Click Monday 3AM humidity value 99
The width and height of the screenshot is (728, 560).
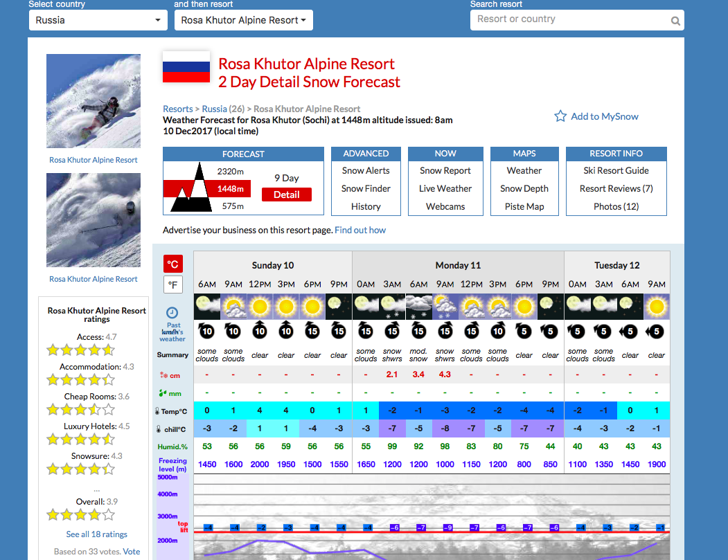(x=392, y=446)
